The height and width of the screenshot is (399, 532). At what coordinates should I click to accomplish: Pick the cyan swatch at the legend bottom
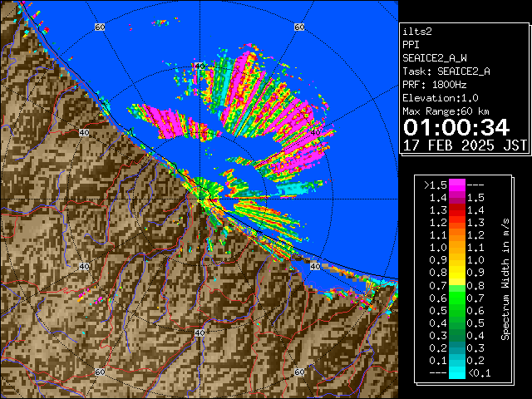pos(457,372)
